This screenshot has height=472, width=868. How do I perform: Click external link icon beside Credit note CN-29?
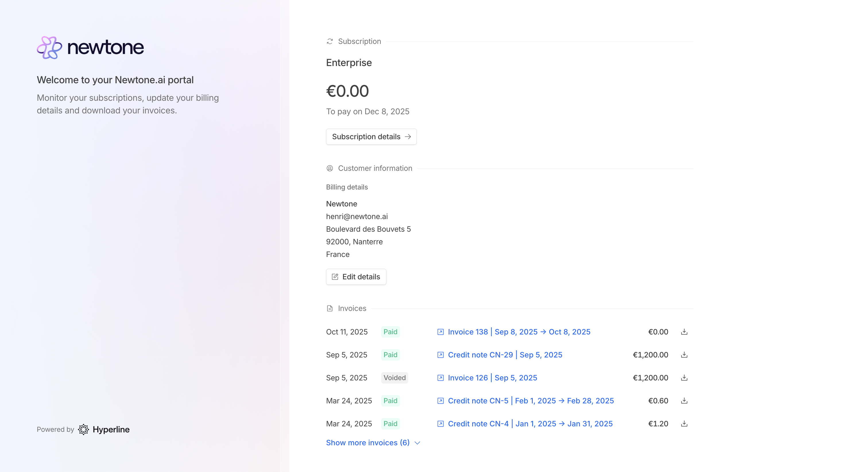(x=440, y=355)
